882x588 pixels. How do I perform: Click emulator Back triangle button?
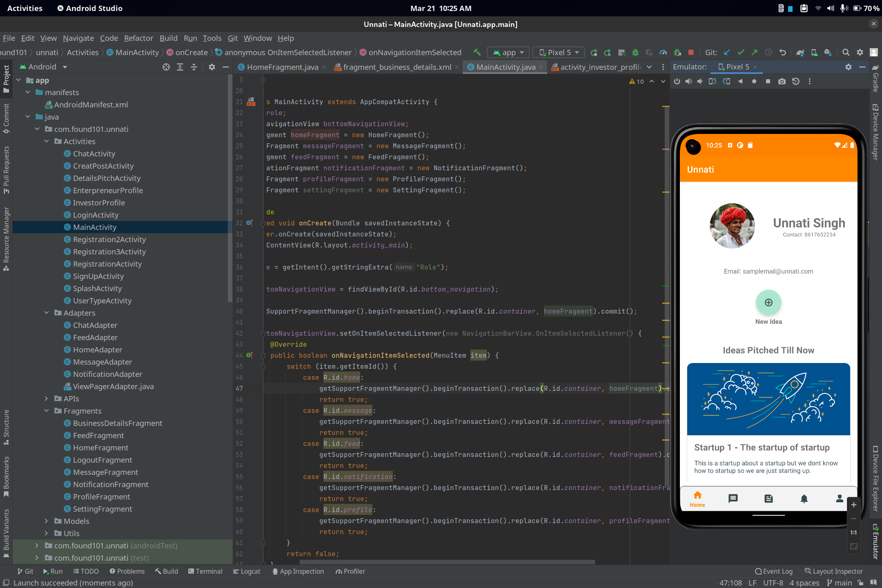740,81
